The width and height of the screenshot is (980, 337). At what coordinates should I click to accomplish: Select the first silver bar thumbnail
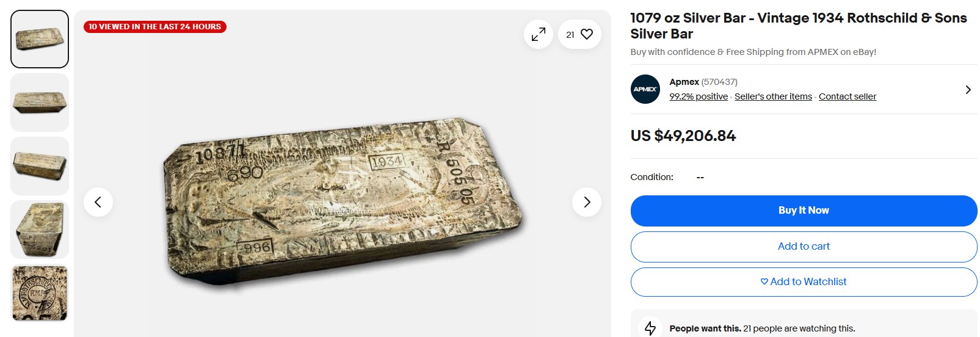tap(40, 39)
